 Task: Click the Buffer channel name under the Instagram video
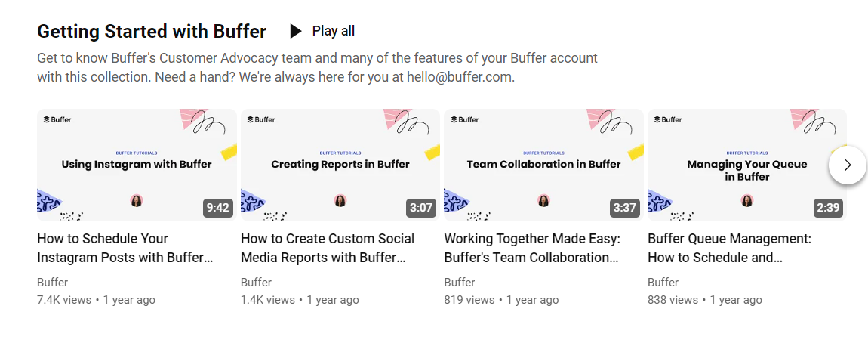52,283
